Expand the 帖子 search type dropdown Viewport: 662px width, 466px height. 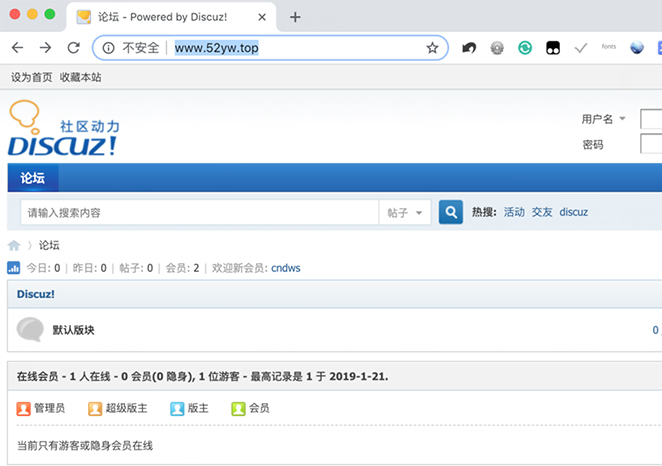[x=406, y=212]
